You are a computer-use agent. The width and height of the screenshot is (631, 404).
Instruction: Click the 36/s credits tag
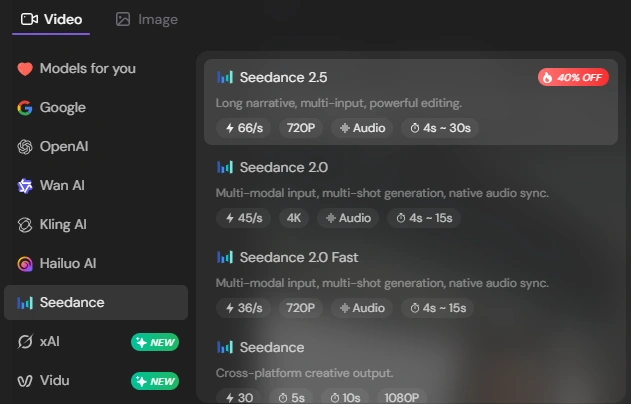(x=243, y=308)
